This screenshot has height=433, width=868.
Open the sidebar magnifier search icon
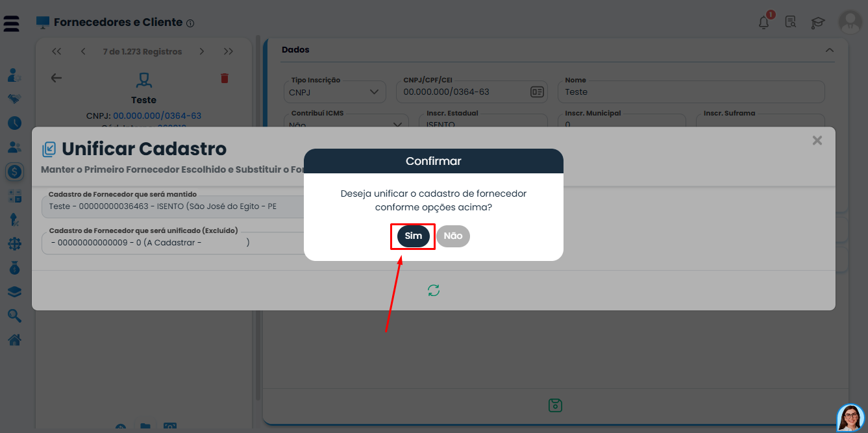pyautogui.click(x=14, y=315)
